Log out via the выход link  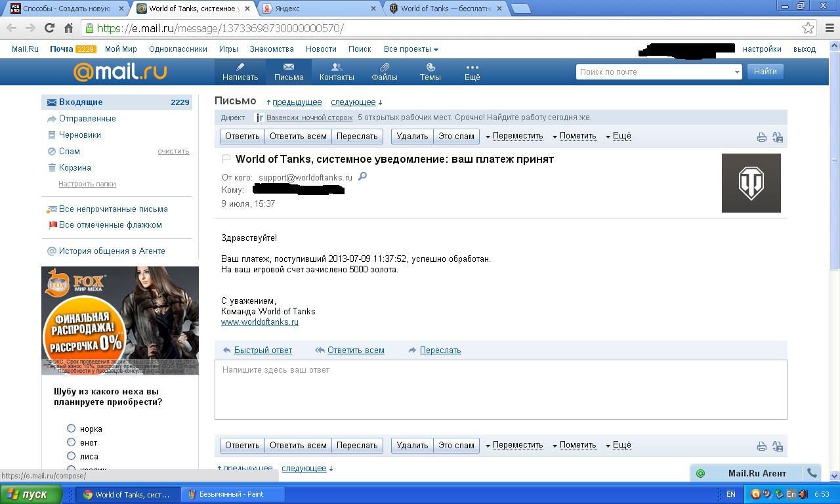(x=805, y=49)
